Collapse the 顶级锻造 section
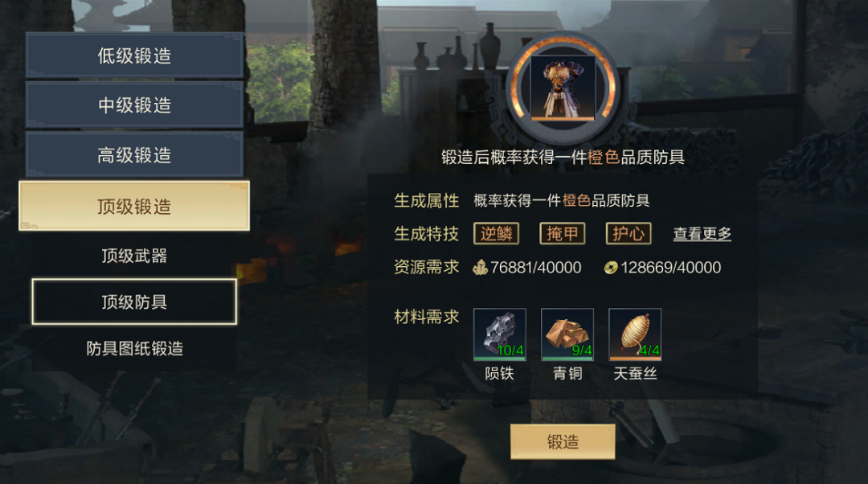 click(134, 206)
